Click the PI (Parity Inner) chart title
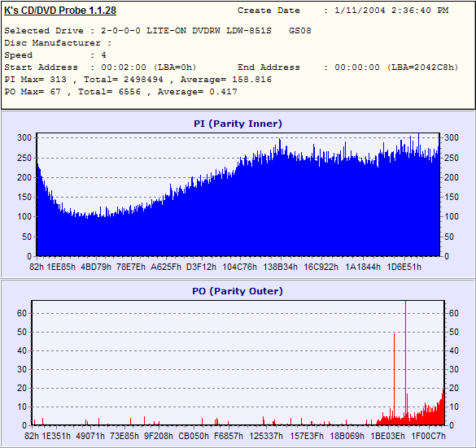476x448 pixels. (238, 124)
